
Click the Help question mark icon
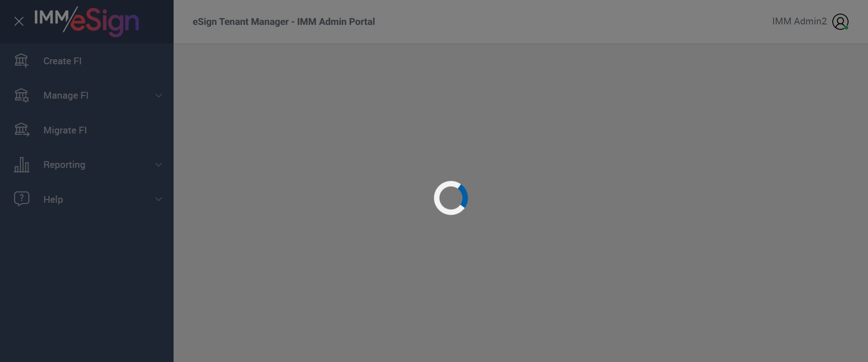[x=22, y=199]
